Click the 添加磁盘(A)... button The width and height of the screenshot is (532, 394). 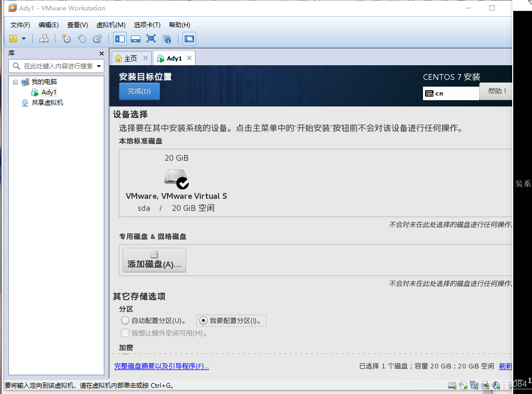154,260
